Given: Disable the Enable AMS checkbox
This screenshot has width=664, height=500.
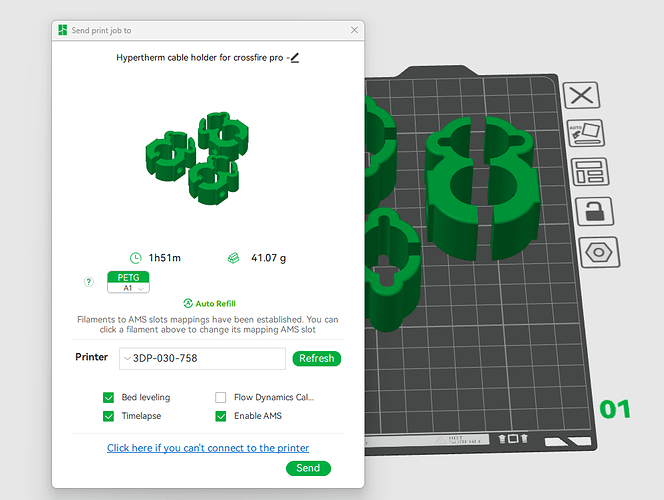Looking at the screenshot, I should tap(221, 416).
